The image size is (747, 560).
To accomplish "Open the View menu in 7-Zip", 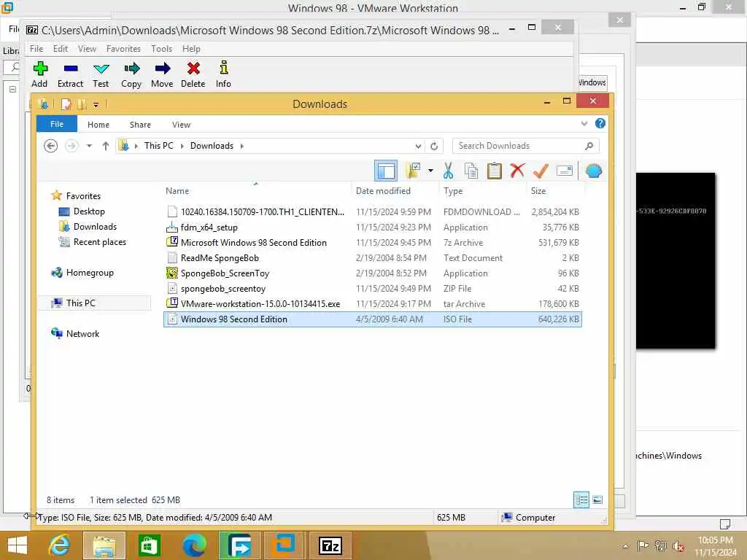I will (88, 49).
